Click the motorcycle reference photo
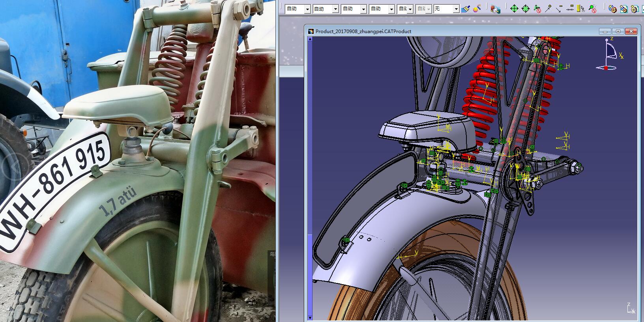This screenshot has height=322, width=644. pos(137,161)
